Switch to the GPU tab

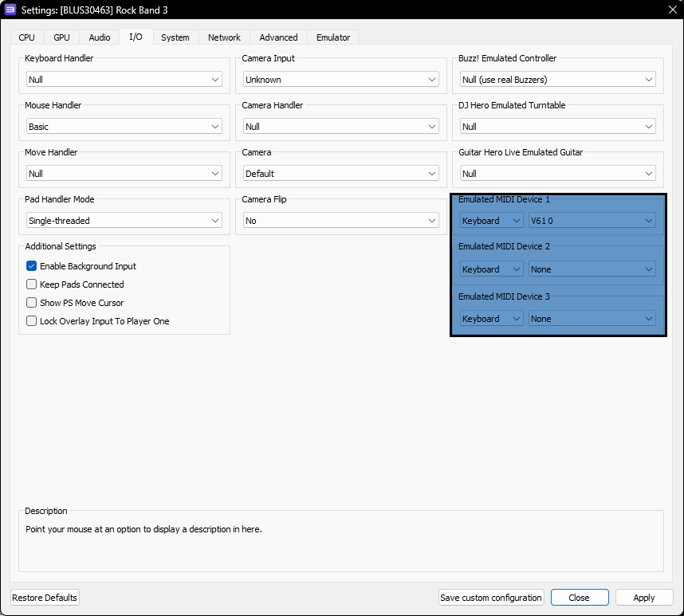[x=61, y=37]
